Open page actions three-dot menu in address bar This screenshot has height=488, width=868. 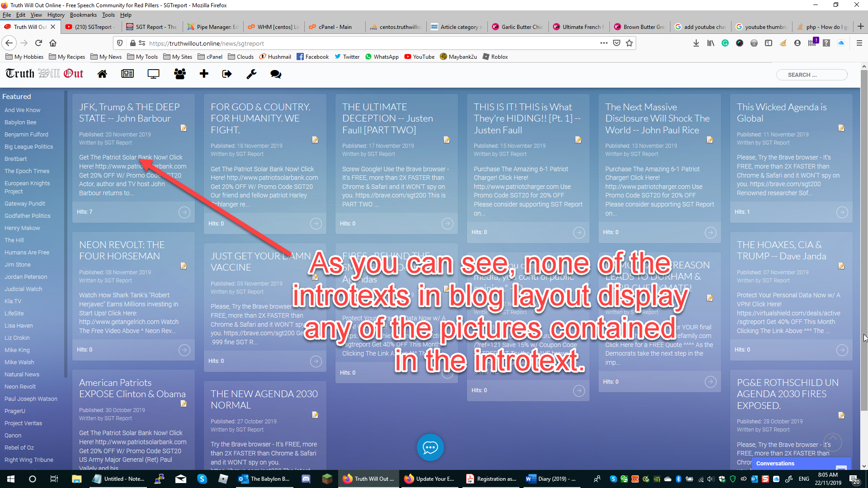(x=604, y=43)
